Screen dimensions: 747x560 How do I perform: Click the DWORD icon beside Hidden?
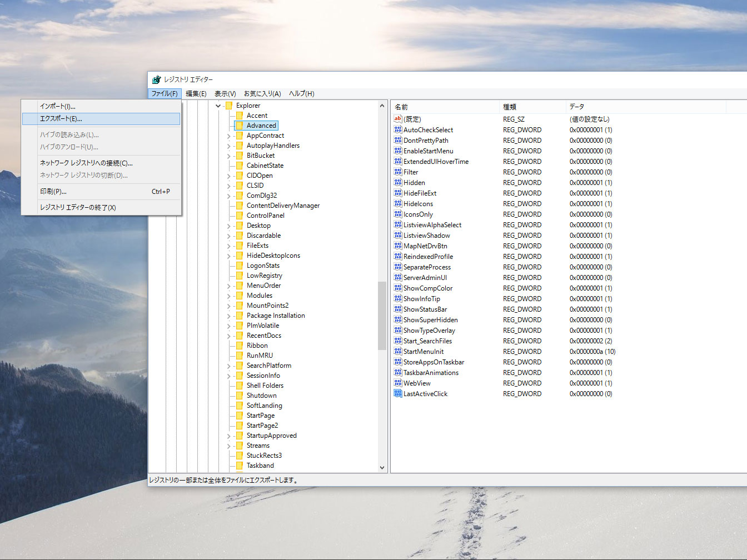click(x=398, y=182)
